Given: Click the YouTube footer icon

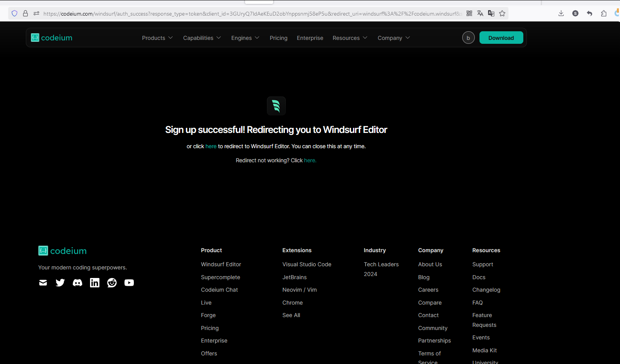Looking at the screenshot, I should click(129, 283).
